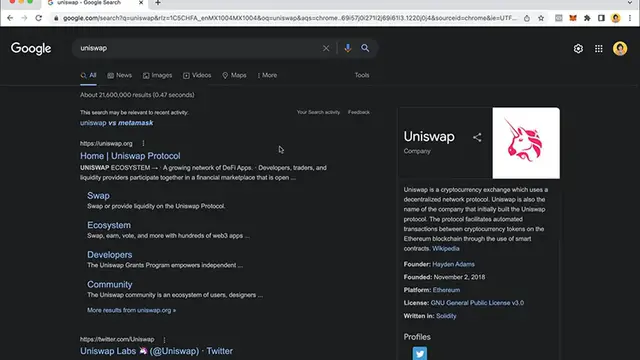This screenshot has height=360, width=640.
Task: Click the page address in the URL bar
Action: [x=290, y=18]
